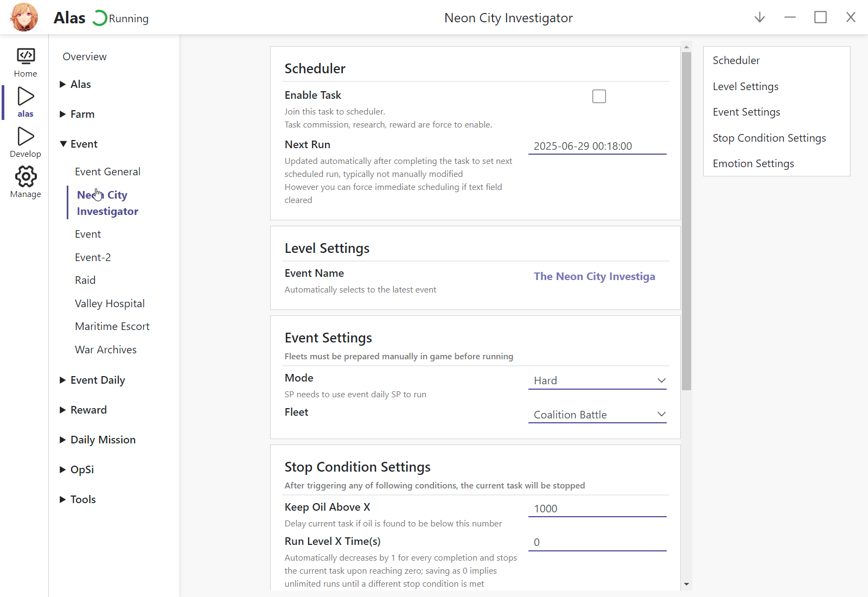Image resolution: width=868 pixels, height=597 pixels.
Task: Expand the Reward menu group
Action: [83, 410]
